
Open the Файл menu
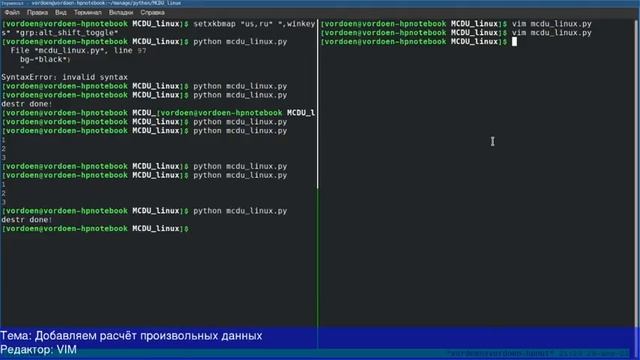tap(12, 13)
